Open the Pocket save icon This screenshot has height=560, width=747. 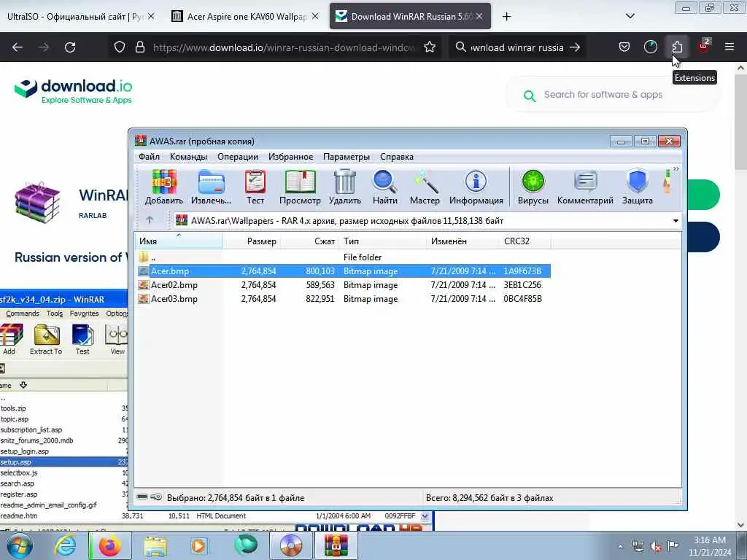[624, 47]
